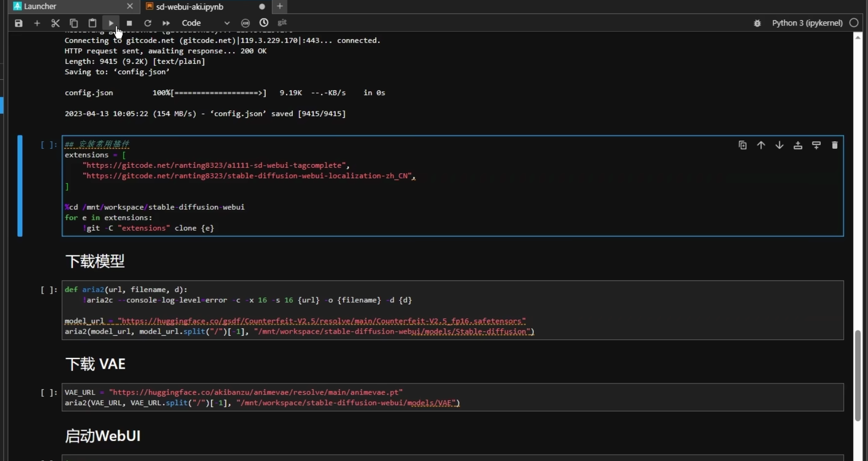This screenshot has height=461, width=868.
Task: Click the '200 OK' response output line
Action: pyautogui.click(x=166, y=51)
